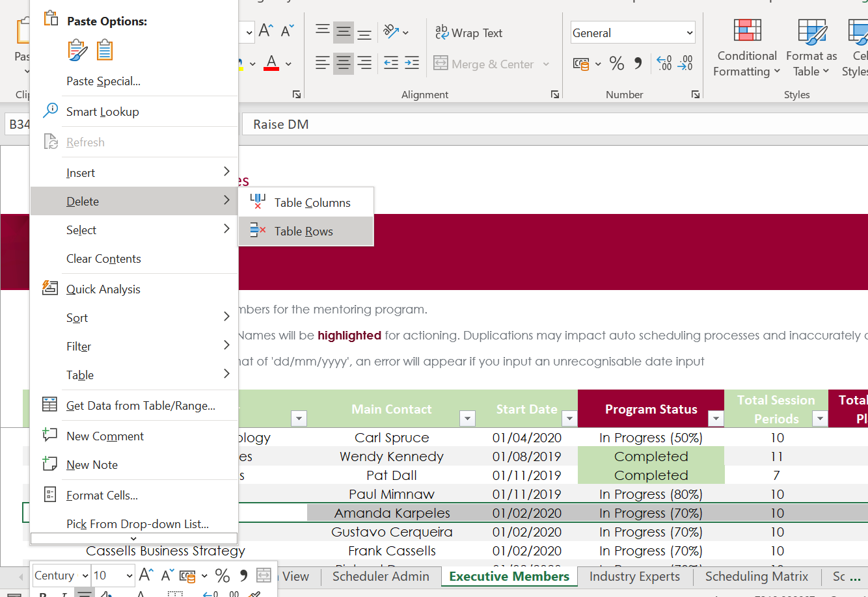The width and height of the screenshot is (868, 597).
Task: Choose Table Rows from Delete submenu
Action: pyautogui.click(x=304, y=232)
